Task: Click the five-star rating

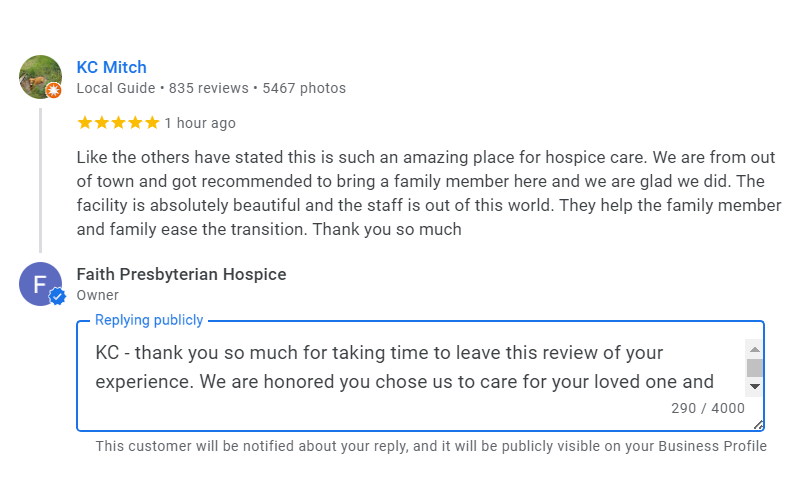Action: (118, 123)
